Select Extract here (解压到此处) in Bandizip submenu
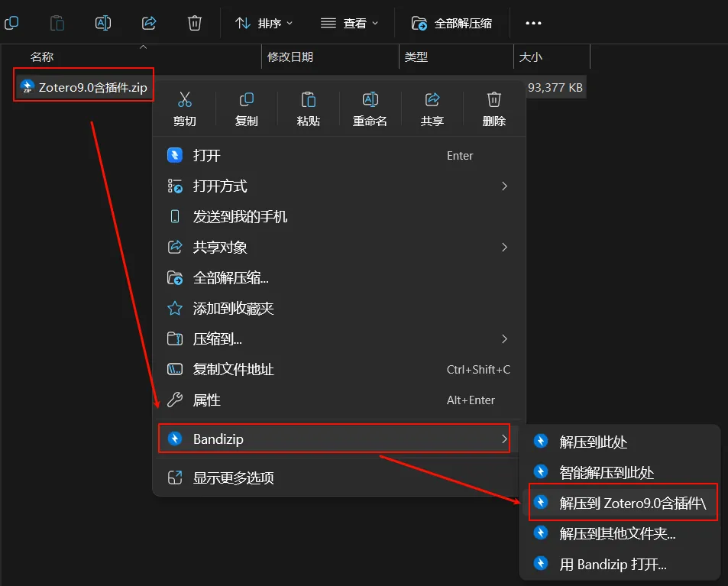Viewport: 728px width, 586px height. [x=620, y=442]
